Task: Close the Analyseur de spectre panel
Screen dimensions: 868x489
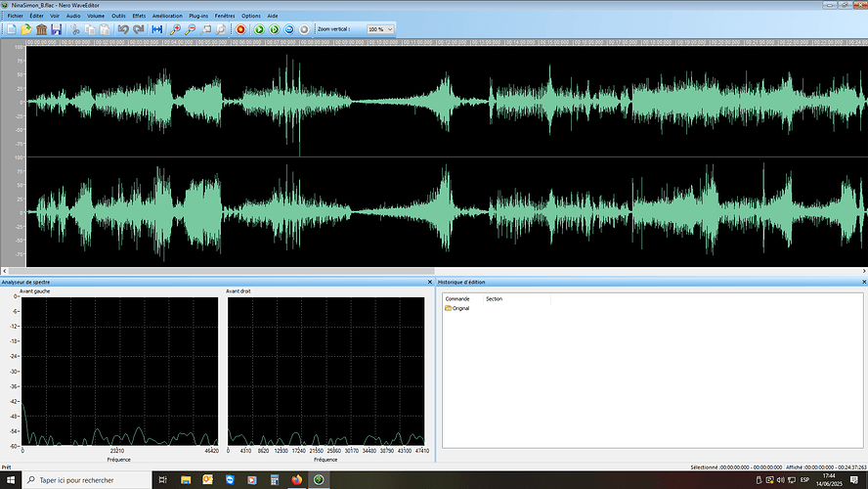Action: [429, 282]
